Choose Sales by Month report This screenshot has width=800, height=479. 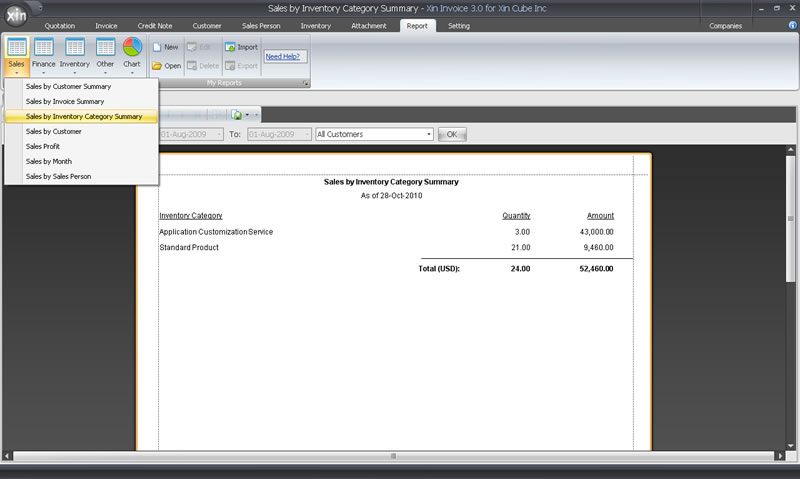click(x=81, y=161)
